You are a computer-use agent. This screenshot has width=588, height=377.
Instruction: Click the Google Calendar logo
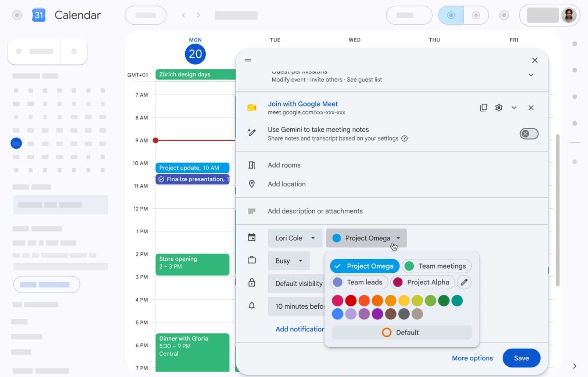point(39,15)
